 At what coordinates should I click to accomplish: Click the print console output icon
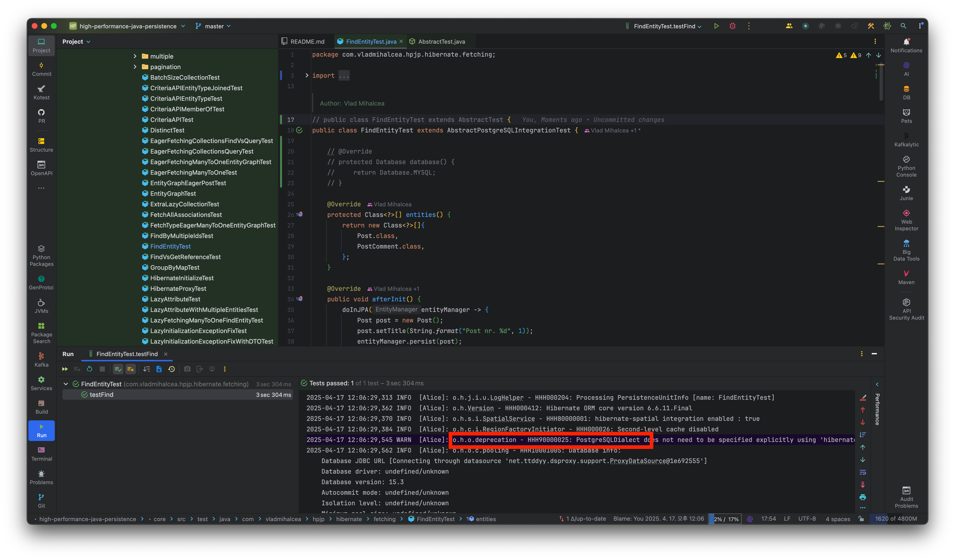[863, 497]
